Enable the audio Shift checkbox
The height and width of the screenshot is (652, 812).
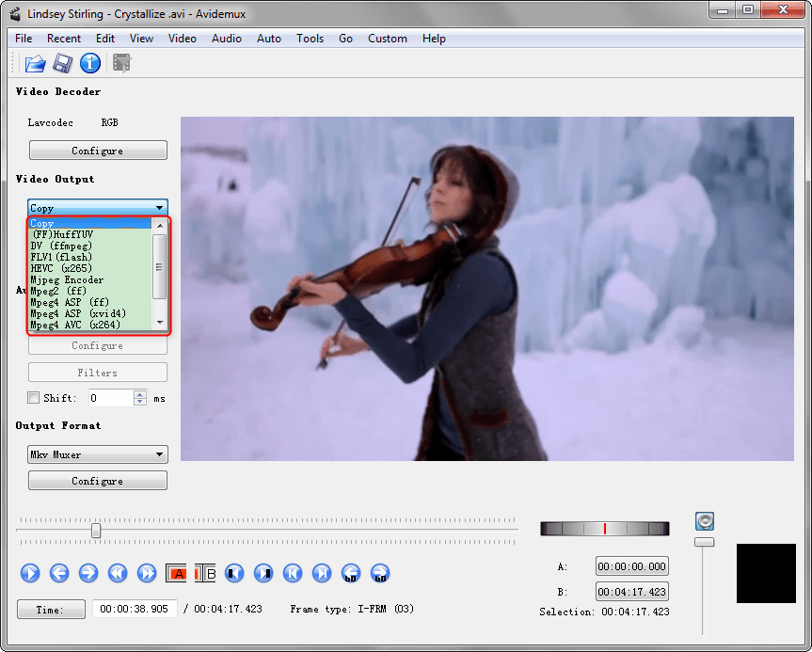(x=34, y=398)
